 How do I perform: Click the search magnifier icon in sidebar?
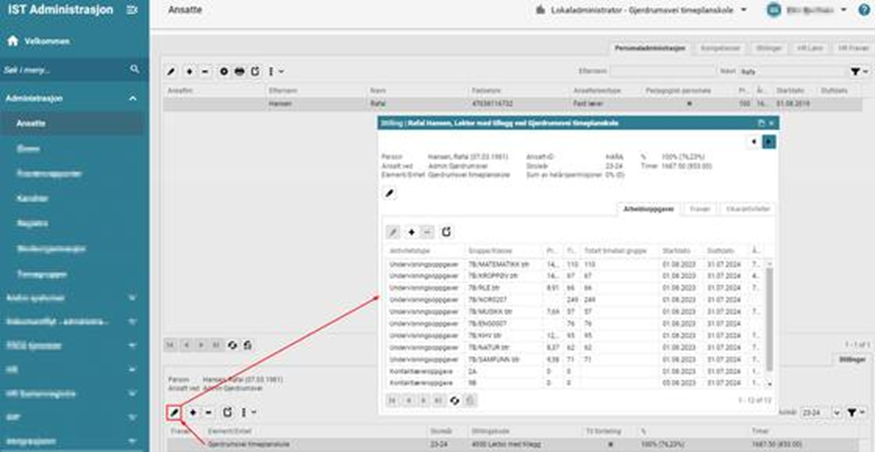[135, 70]
